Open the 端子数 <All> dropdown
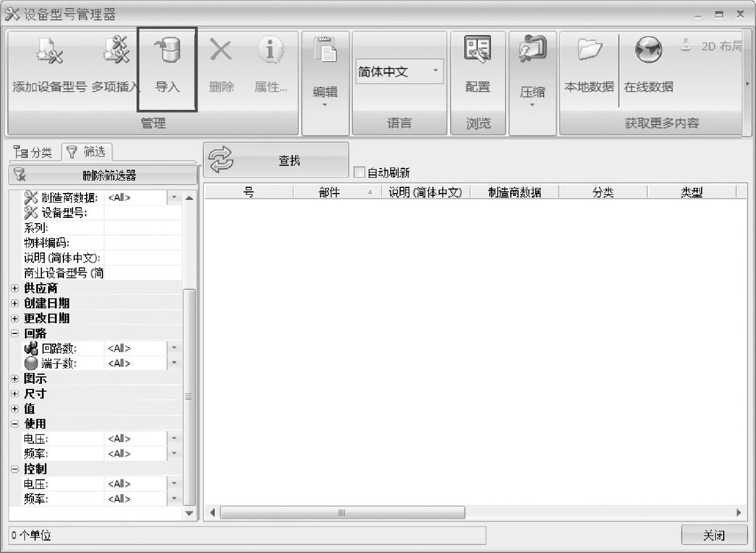 174,363
